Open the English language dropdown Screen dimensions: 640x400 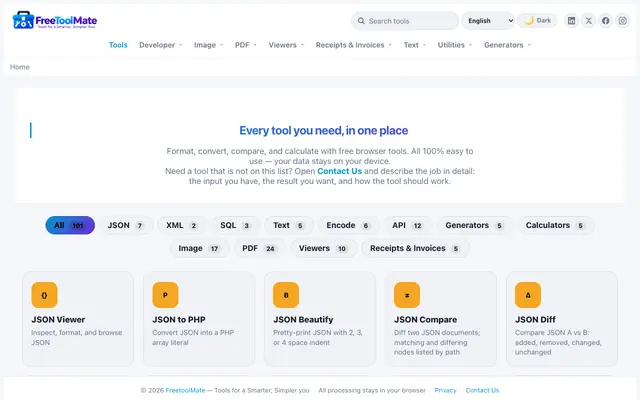(x=488, y=21)
